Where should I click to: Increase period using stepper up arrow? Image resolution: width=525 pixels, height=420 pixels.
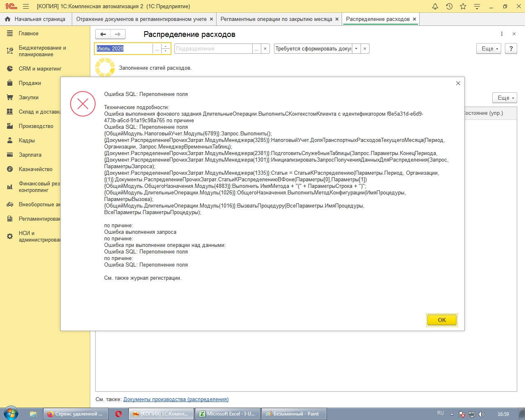[x=166, y=46]
